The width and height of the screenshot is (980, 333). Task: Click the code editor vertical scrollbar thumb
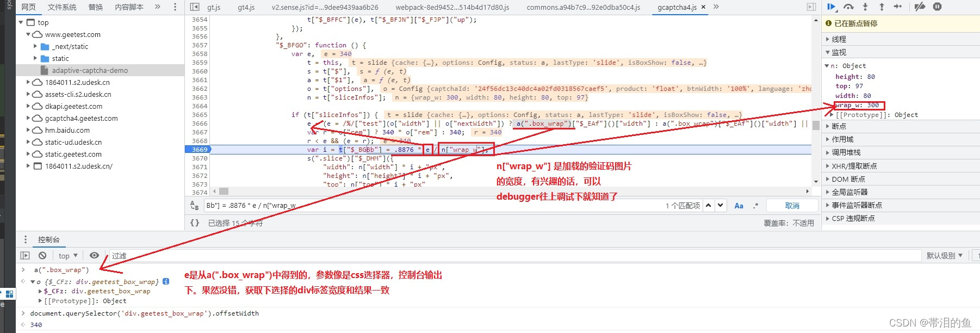[816, 125]
